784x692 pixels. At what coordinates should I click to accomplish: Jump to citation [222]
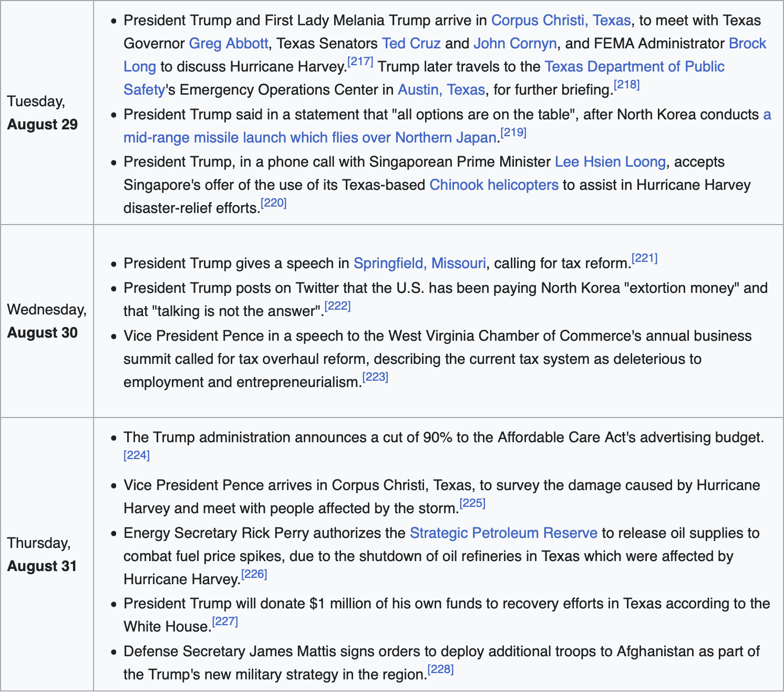point(338,306)
